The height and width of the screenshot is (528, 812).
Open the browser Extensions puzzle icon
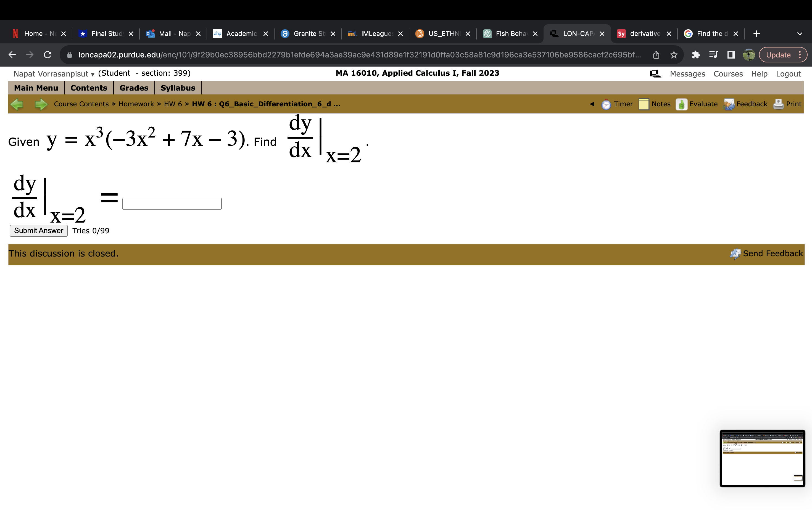tap(697, 55)
